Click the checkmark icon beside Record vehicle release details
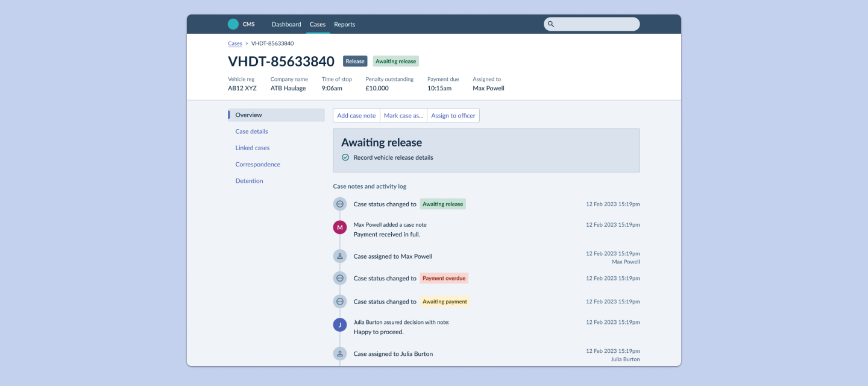The image size is (868, 386). tap(345, 157)
